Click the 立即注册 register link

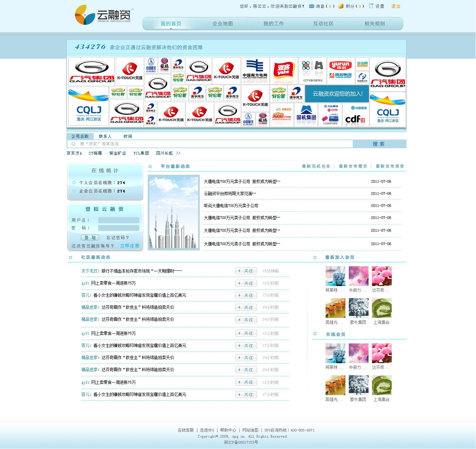pyautogui.click(x=130, y=246)
